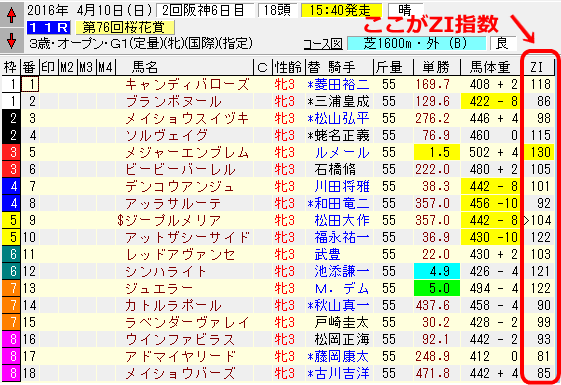Click the green 5.0 odds cell
This screenshot has height=385, width=561.
click(x=436, y=289)
